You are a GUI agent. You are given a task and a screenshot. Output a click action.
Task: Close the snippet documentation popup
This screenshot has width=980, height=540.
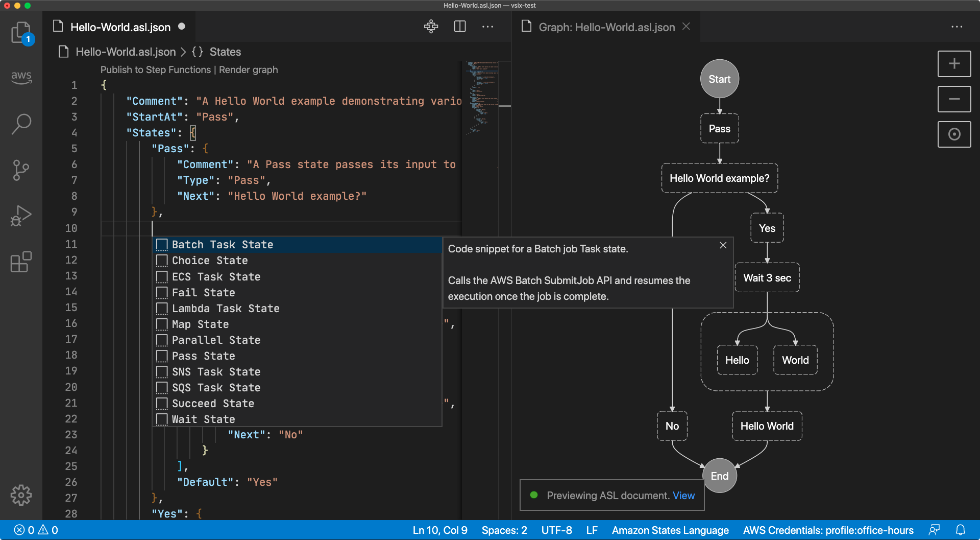(723, 245)
